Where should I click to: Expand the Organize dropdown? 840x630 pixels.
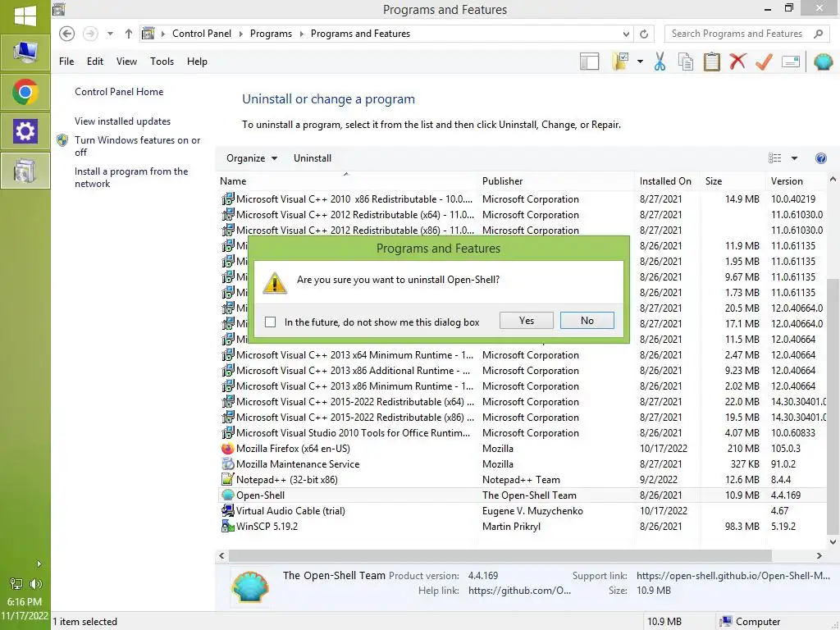pyautogui.click(x=251, y=158)
